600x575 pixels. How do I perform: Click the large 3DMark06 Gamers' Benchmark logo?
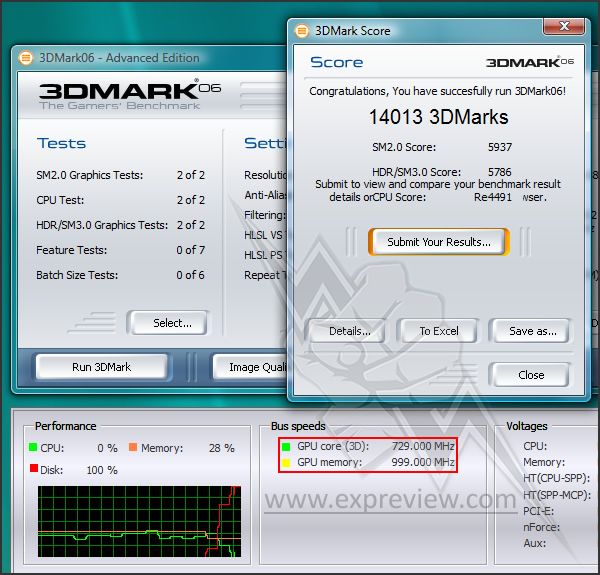(x=130, y=92)
